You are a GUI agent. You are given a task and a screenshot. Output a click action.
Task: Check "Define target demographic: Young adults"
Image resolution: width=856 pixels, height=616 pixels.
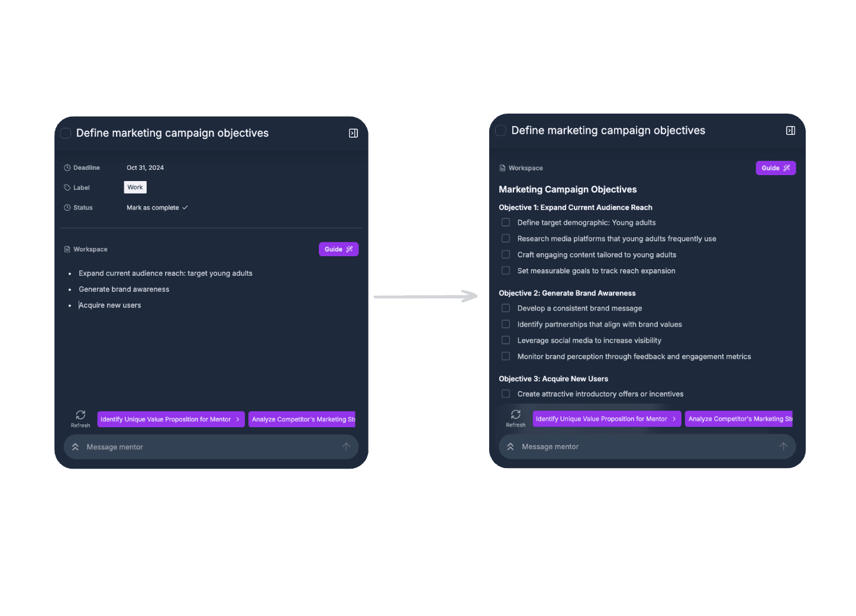click(506, 222)
